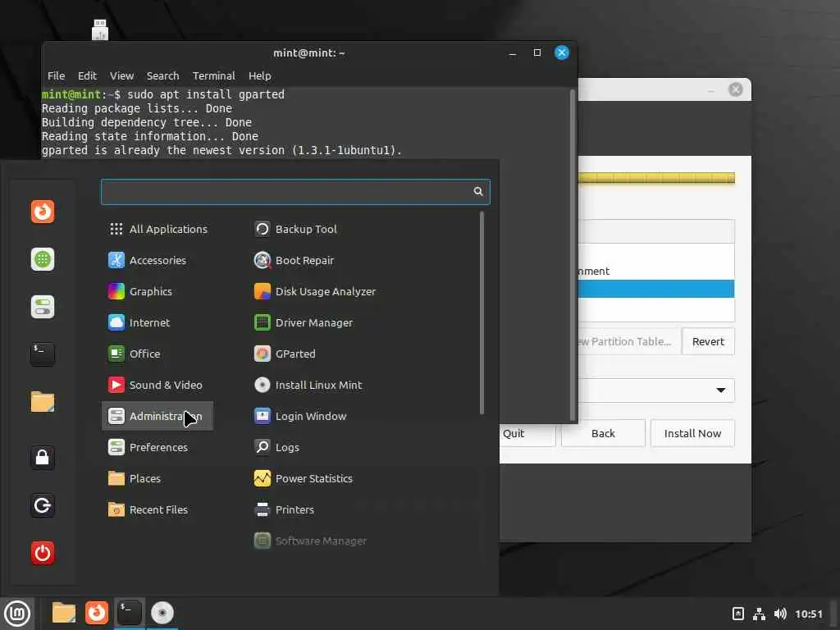The image size is (840, 630).
Task: Open Firefox from the menu favorites sidebar
Action: 43,212
